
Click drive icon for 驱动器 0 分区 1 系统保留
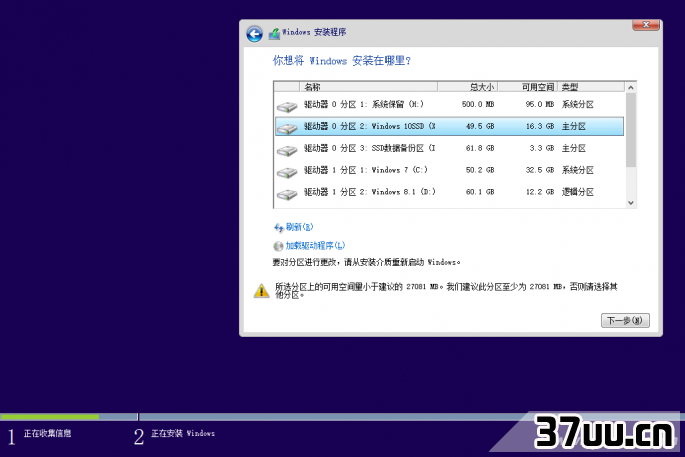pos(287,106)
